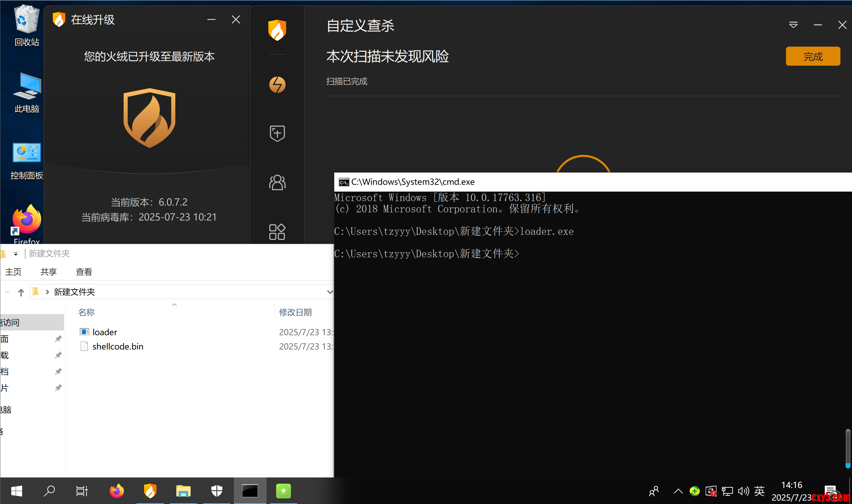Image resolution: width=852 pixels, height=504 pixels.
Task: Click the green upload arrow taskbar app
Action: [283, 491]
